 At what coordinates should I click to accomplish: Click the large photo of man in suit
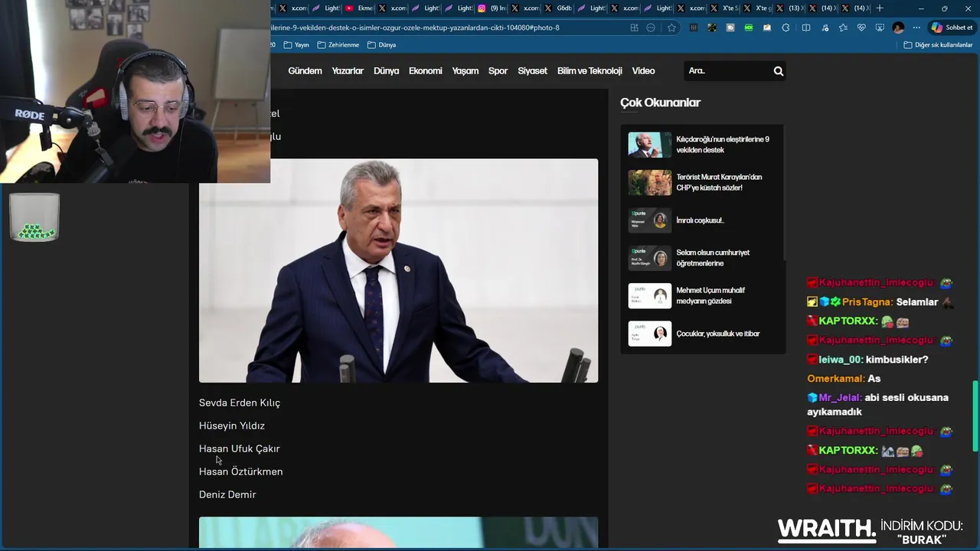(398, 270)
